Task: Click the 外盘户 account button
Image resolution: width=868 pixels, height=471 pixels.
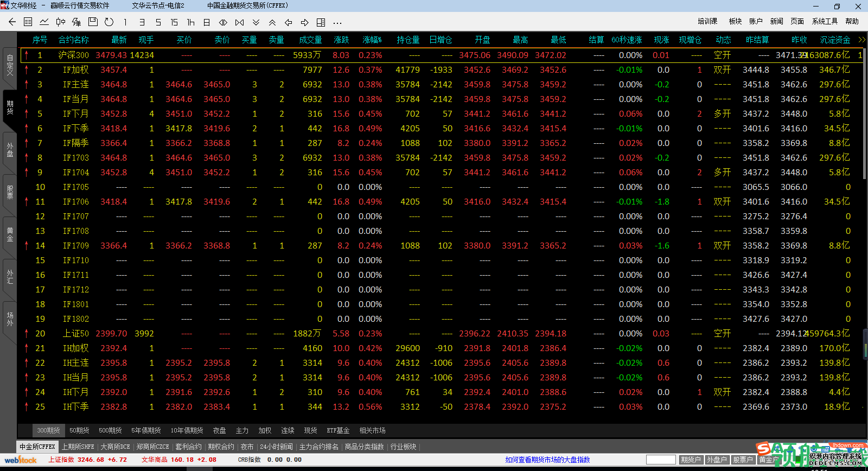Action: pos(717,460)
